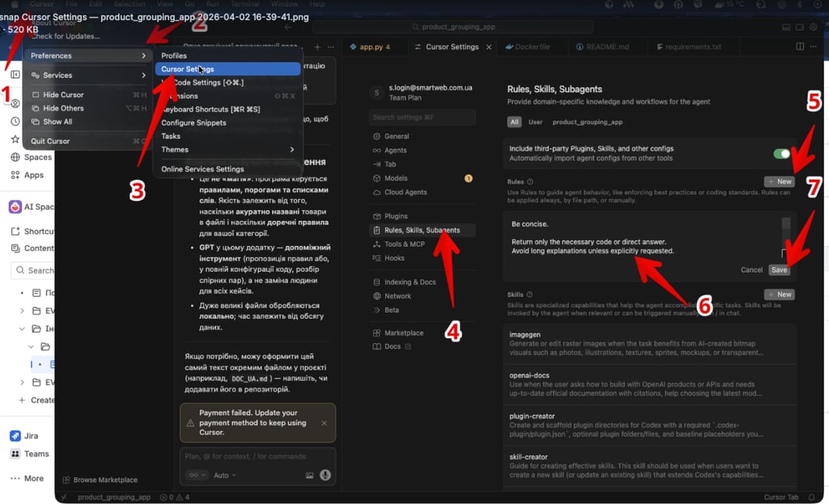Expand the Services submenu

[x=87, y=75]
